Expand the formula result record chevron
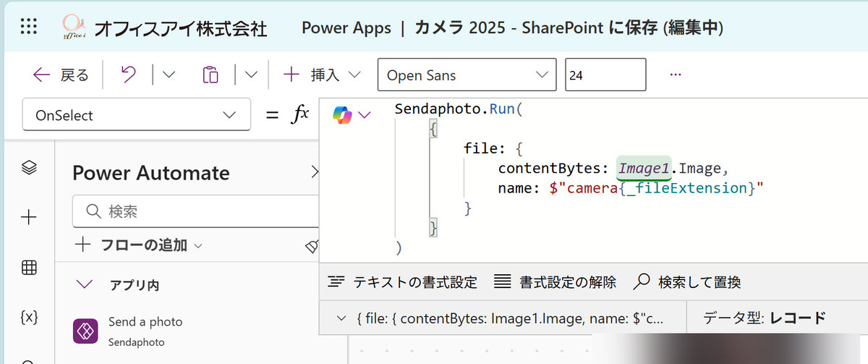The height and width of the screenshot is (364, 868). [342, 318]
